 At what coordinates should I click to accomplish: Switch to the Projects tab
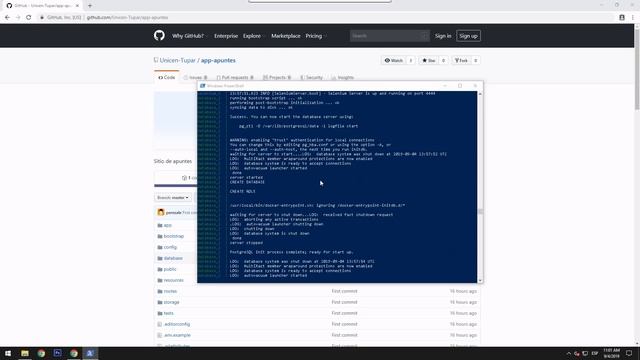click(277, 77)
